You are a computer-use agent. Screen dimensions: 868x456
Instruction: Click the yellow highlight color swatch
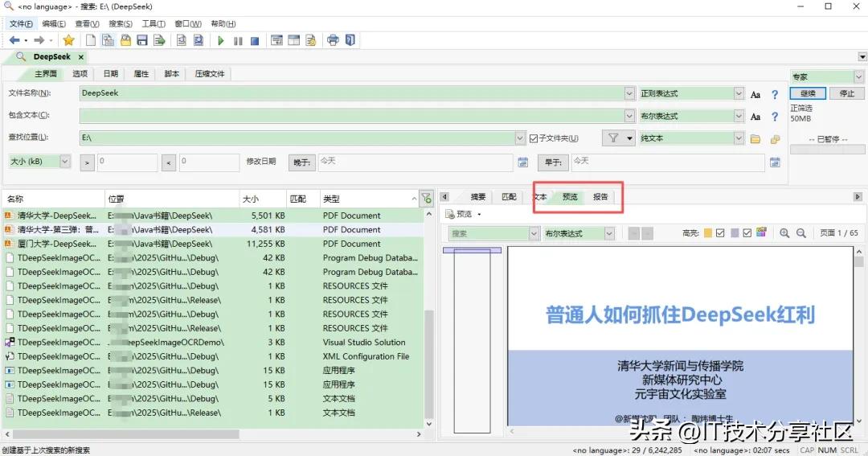click(x=707, y=233)
